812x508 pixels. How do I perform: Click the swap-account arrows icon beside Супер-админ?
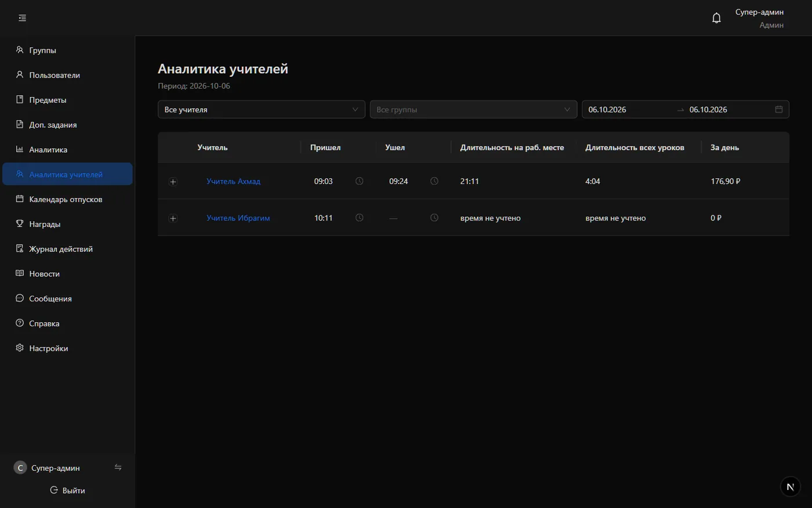click(x=118, y=467)
